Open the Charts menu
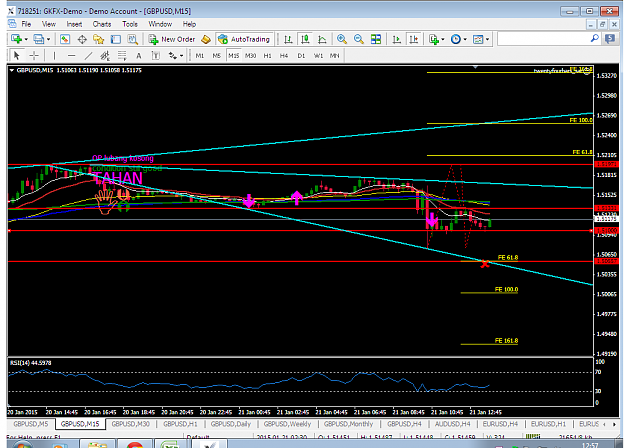 102,24
